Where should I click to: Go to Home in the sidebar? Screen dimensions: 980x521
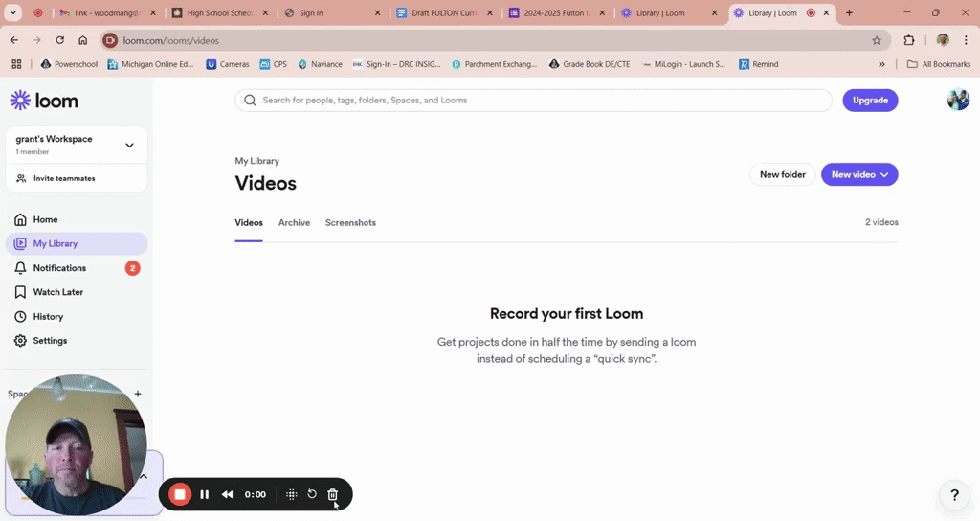click(x=77, y=219)
